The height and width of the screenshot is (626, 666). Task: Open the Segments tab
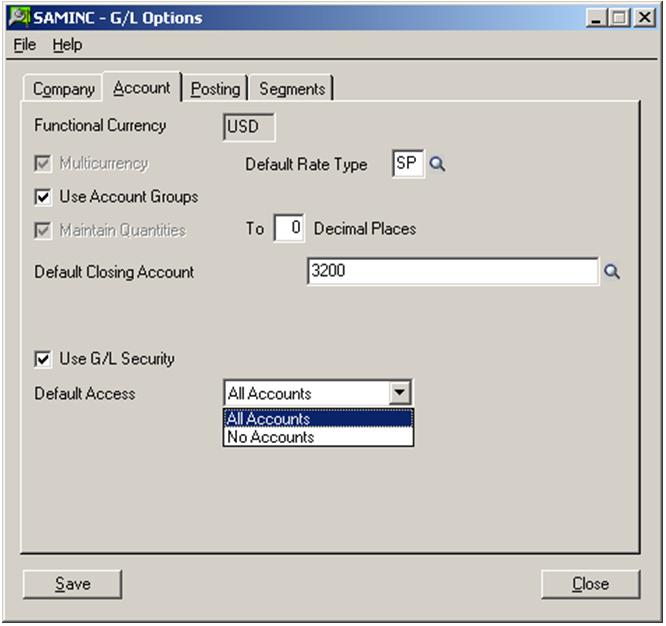(x=292, y=89)
